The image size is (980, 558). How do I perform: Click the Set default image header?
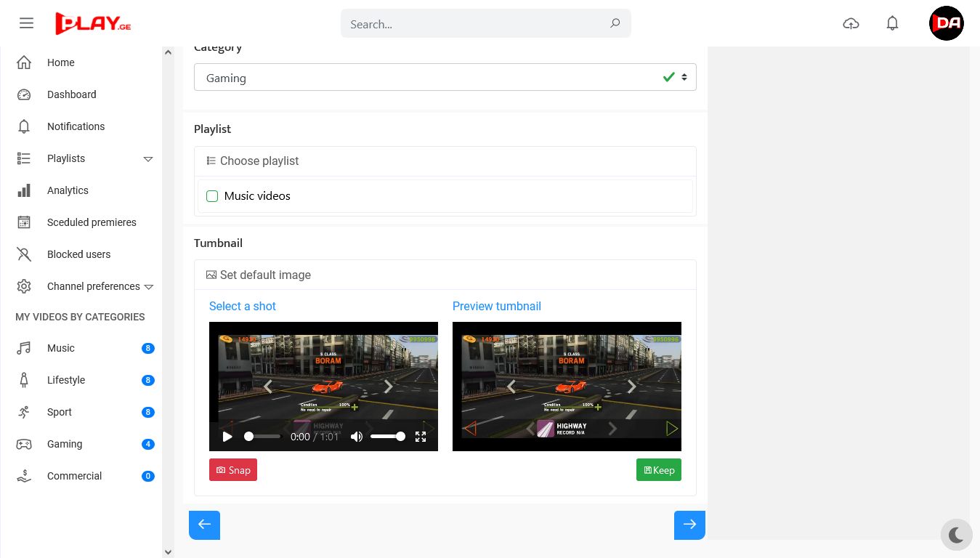[x=445, y=275]
